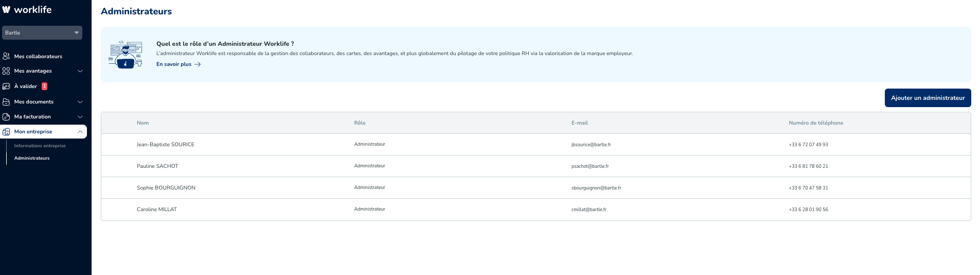Select Administrateurs in the sidebar

click(x=32, y=158)
